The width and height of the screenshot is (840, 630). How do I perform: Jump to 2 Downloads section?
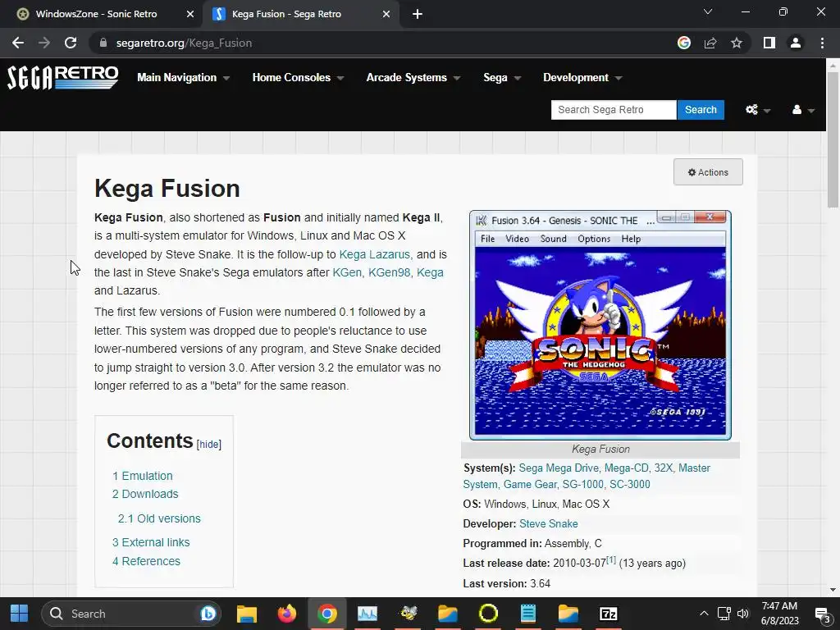145,494
